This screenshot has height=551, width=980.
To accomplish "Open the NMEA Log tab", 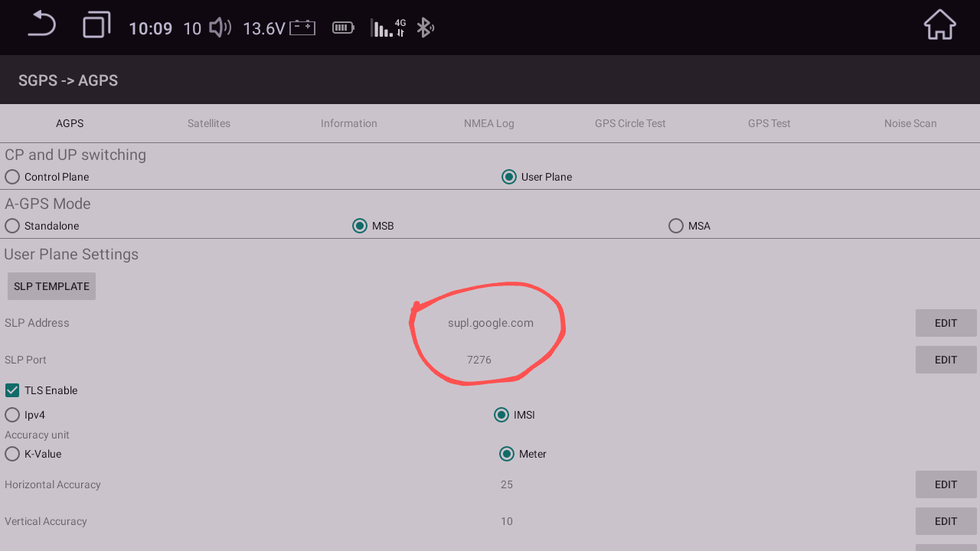I will 489,123.
